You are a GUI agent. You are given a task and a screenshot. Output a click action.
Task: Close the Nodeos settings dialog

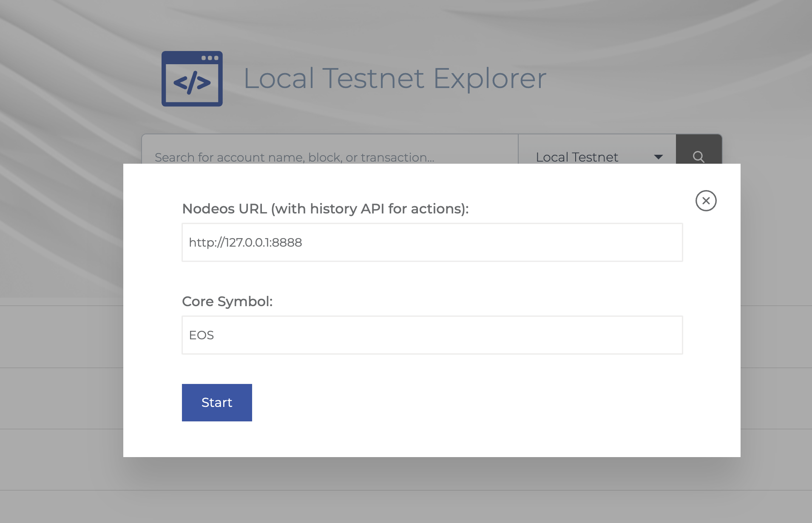click(706, 201)
